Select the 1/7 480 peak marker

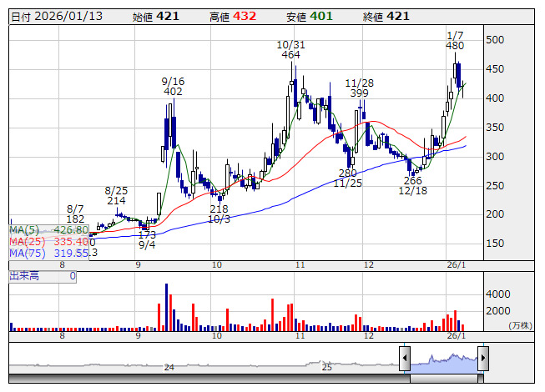click(455, 40)
